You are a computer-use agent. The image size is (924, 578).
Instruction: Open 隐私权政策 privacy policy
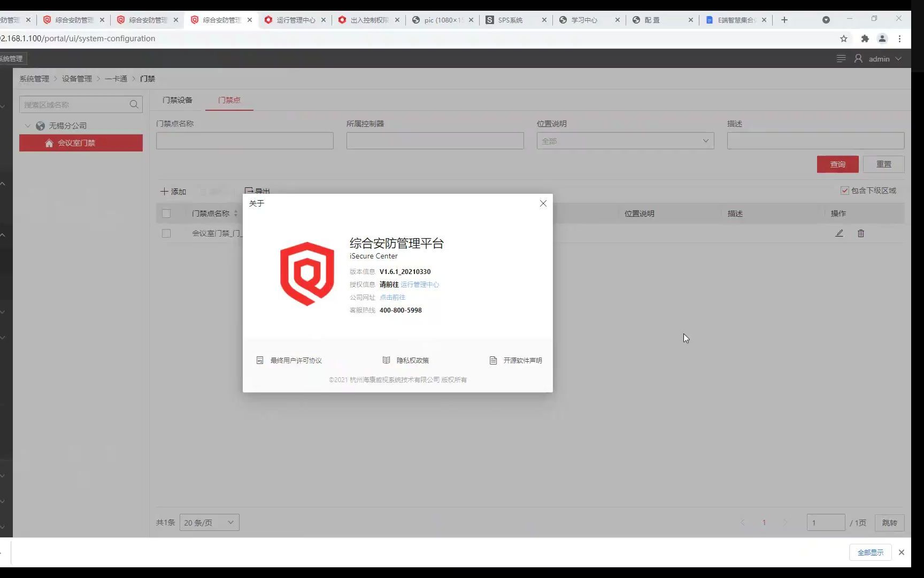pos(406,361)
